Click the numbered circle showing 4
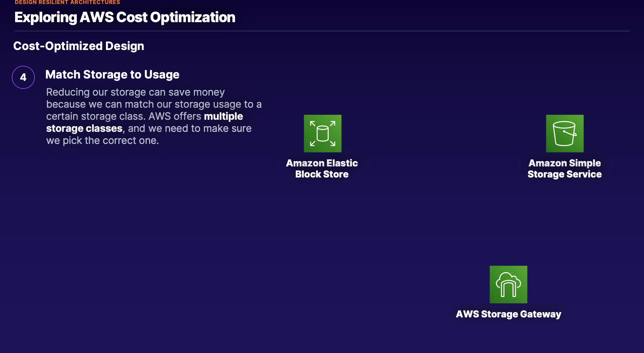The height and width of the screenshot is (353, 644). point(23,77)
